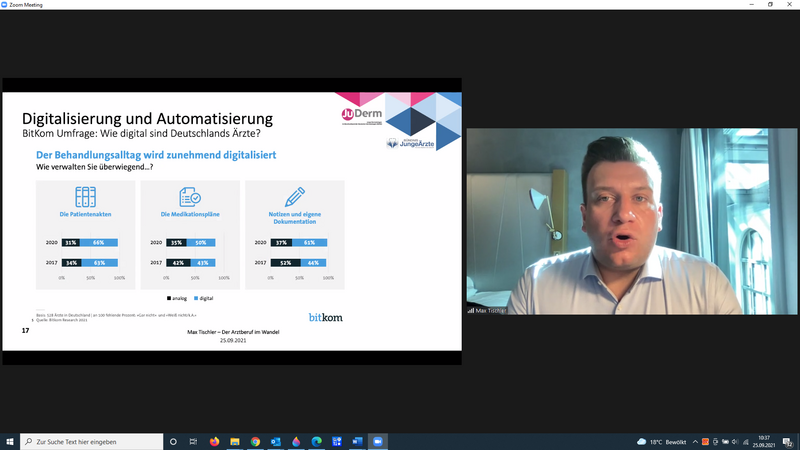The image size is (800, 450).
Task: Click the Cortana circle icon
Action: click(x=173, y=441)
